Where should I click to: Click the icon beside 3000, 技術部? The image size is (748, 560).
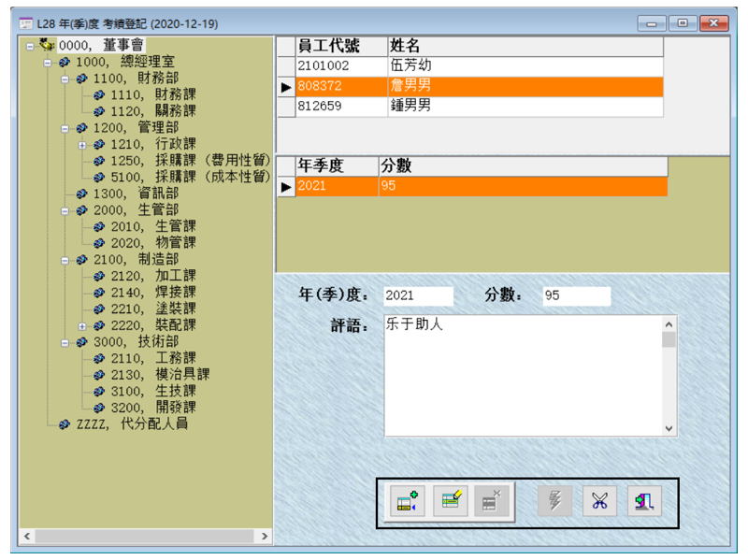tap(82, 342)
